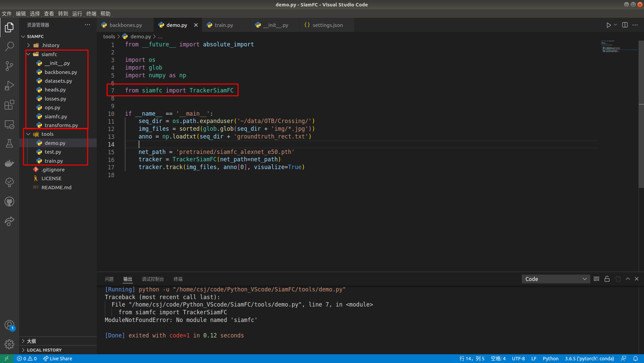Start a Live Share session
The image size is (644, 363).
(57, 358)
